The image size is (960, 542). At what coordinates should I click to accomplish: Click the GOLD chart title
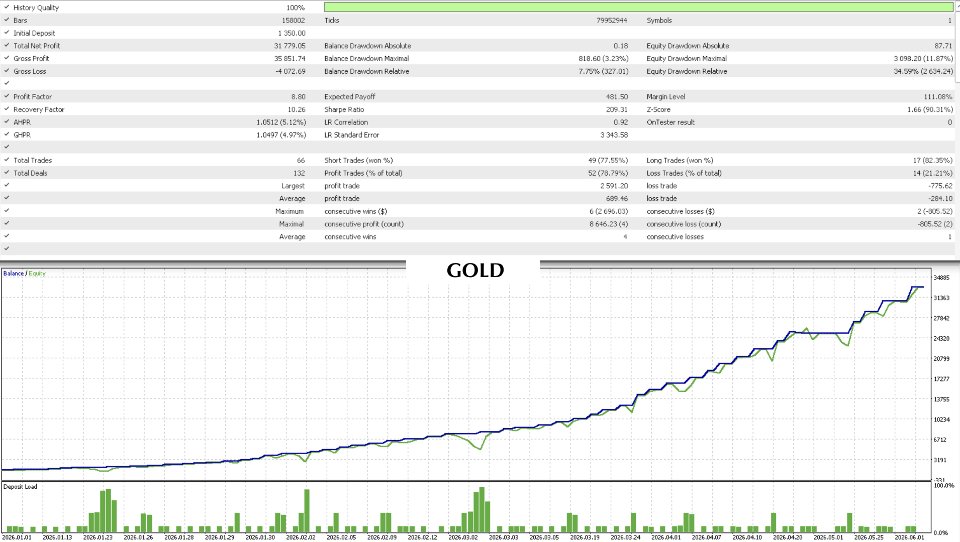tap(475, 270)
